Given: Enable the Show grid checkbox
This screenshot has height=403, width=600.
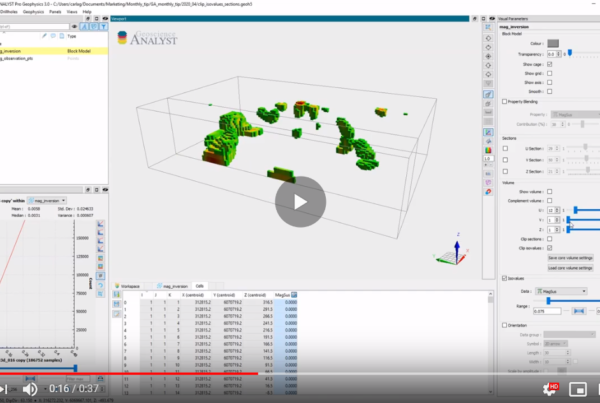Looking at the screenshot, I should pyautogui.click(x=550, y=73).
